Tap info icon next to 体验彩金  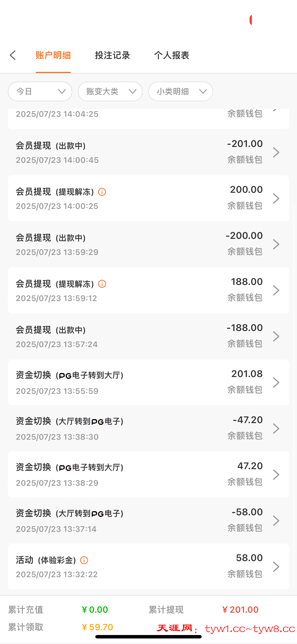pyautogui.click(x=84, y=560)
